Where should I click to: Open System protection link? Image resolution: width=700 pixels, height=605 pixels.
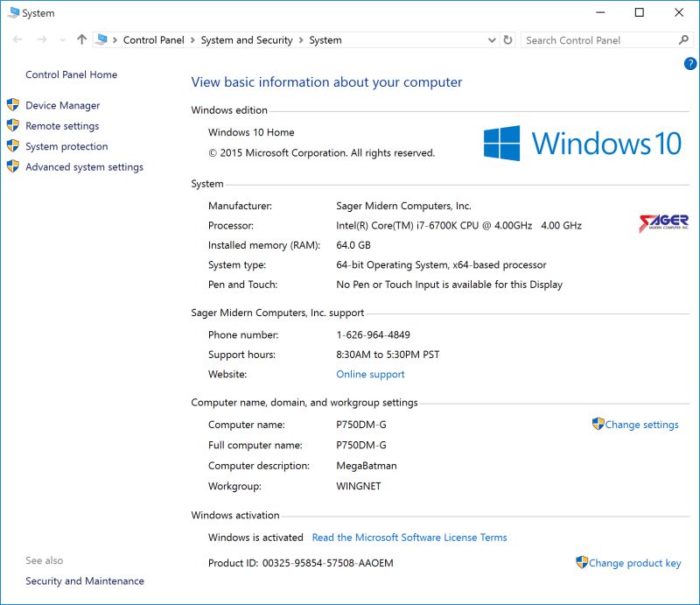pyautogui.click(x=66, y=146)
